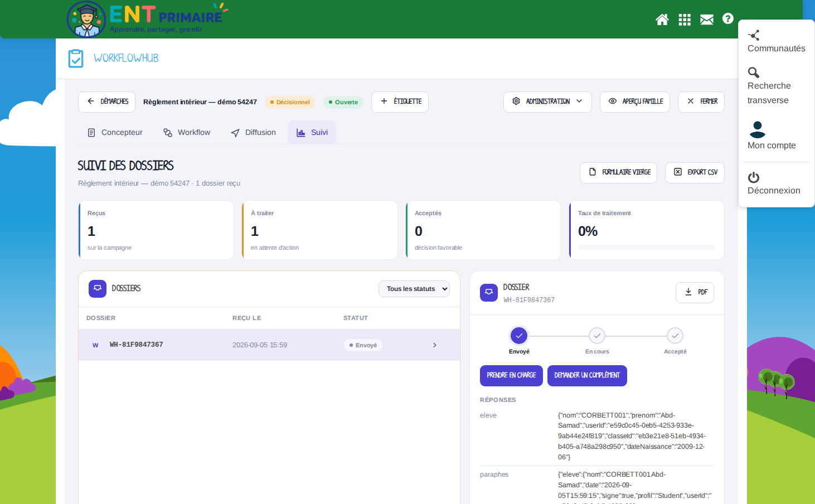Click the reception date 2026-09-05 15:59
815x504 pixels.
pos(260,345)
